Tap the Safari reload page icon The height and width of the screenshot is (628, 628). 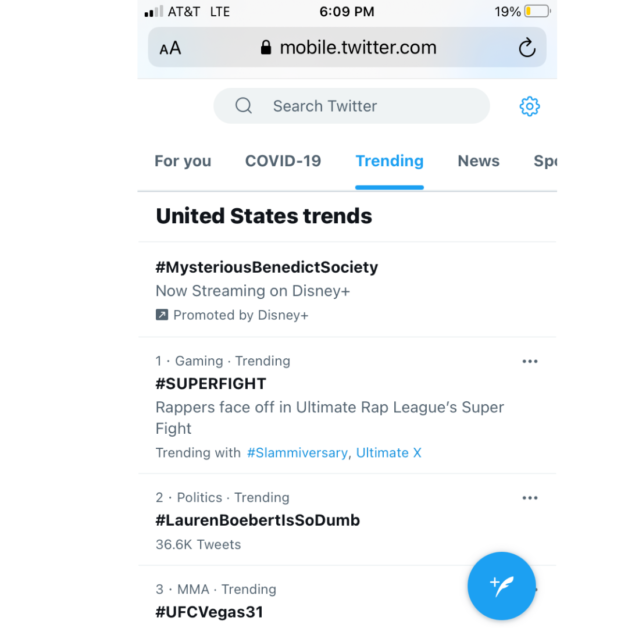point(527,48)
